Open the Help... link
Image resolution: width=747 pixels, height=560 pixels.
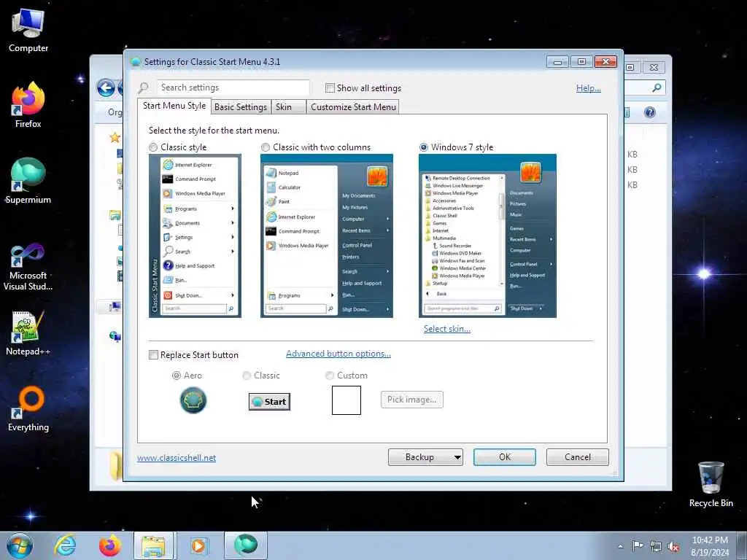[589, 88]
